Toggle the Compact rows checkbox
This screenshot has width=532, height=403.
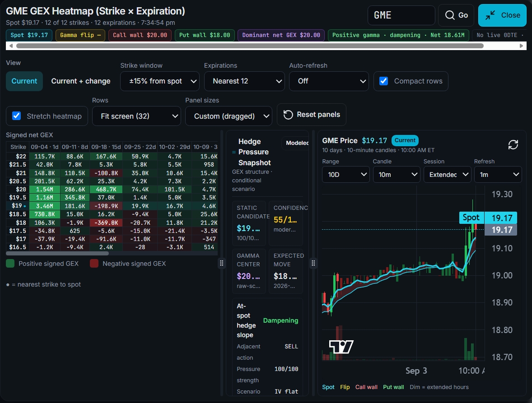point(383,81)
